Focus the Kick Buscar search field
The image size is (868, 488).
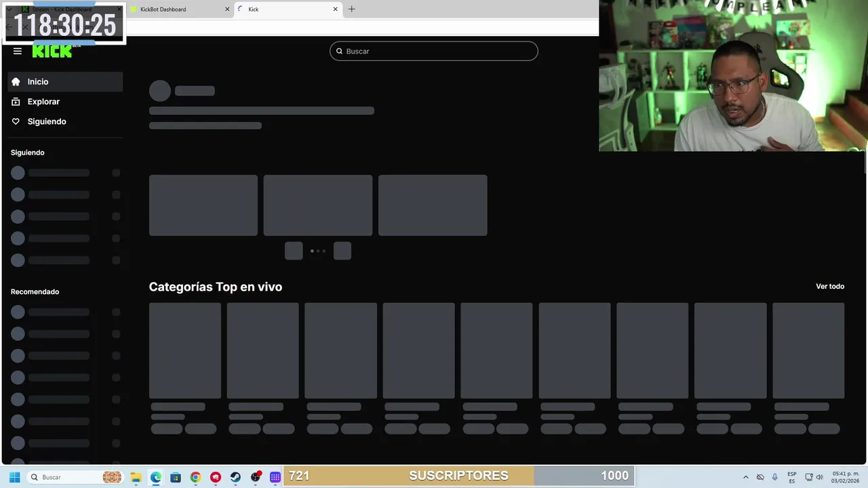pyautogui.click(x=434, y=51)
